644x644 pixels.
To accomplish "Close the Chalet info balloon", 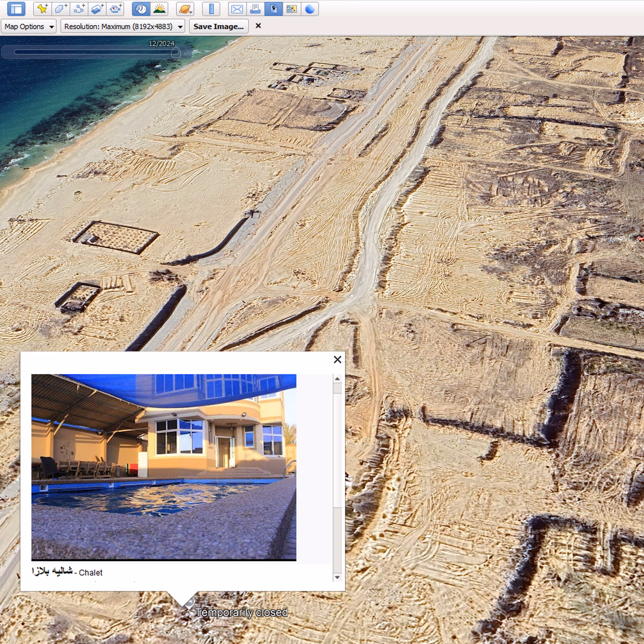I will [x=337, y=359].
